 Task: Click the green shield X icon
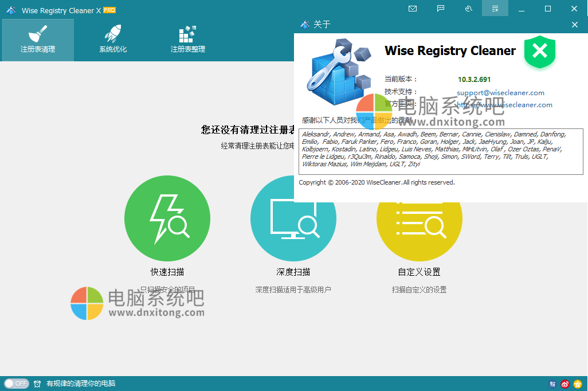(540, 52)
